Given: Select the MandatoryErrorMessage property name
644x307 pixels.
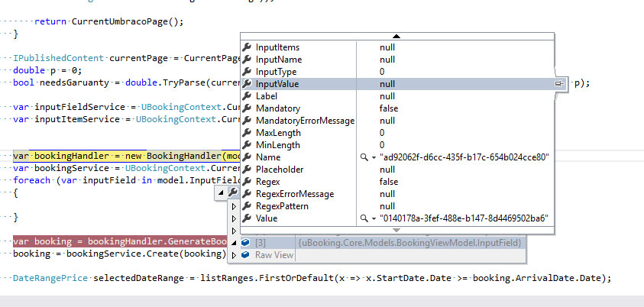Looking at the screenshot, I should click(x=305, y=121).
